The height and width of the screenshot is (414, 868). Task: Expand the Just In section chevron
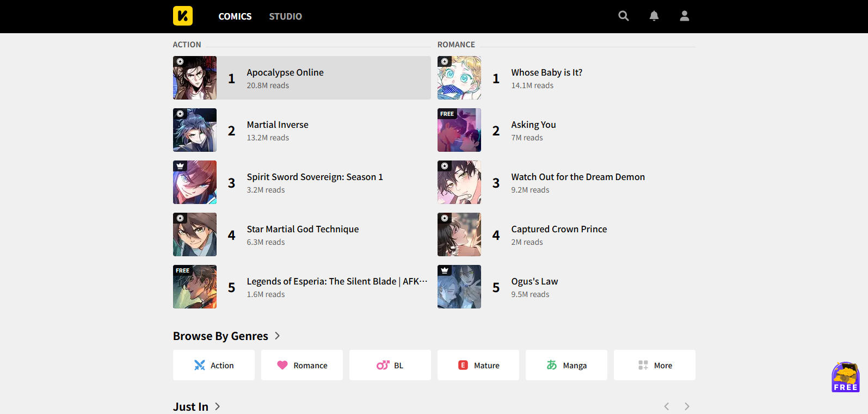coord(218,406)
